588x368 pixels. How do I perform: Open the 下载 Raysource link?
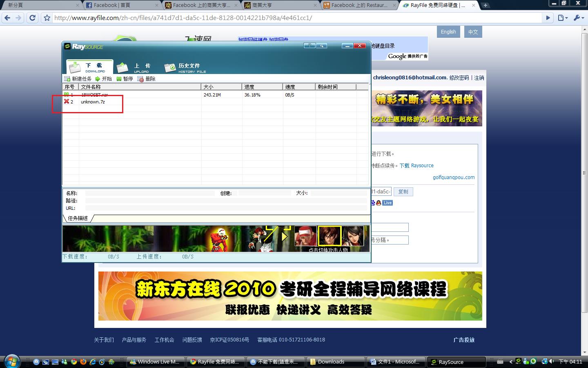(x=416, y=166)
